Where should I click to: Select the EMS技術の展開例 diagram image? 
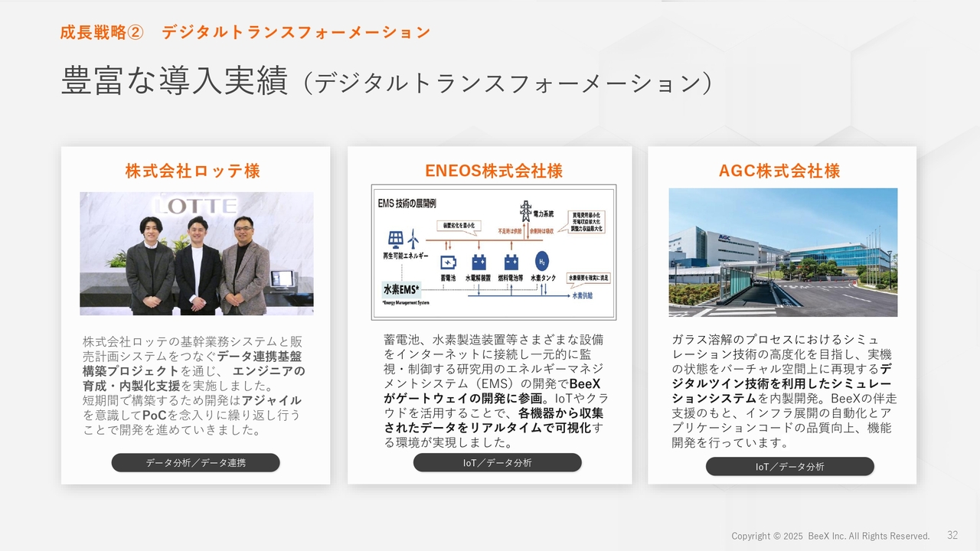tap(494, 252)
